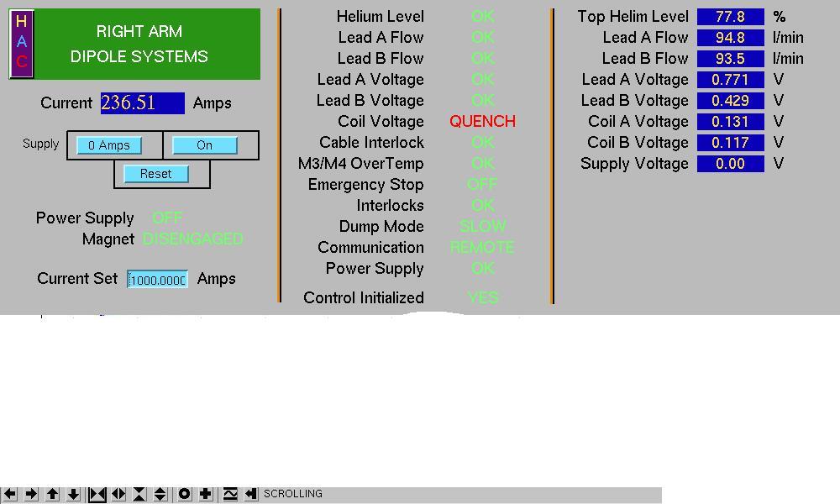This screenshot has width=840, height=504.
Task: Click the Magnet DISENGAGED status
Action: tap(193, 239)
